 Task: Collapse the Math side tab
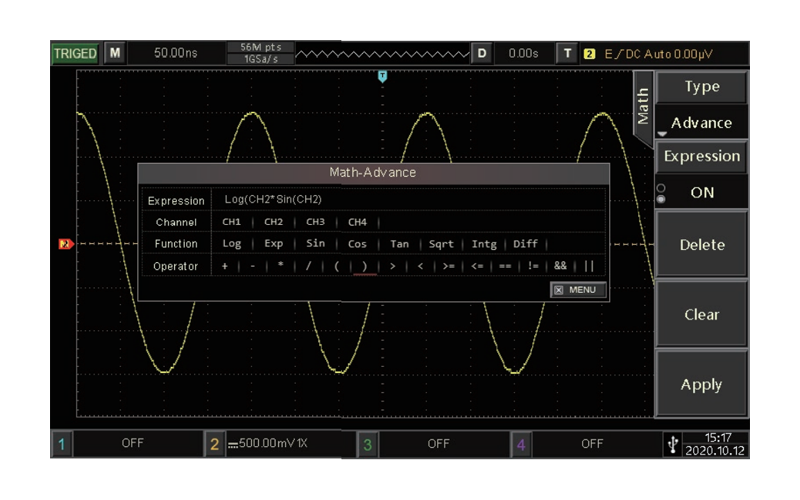(643, 107)
